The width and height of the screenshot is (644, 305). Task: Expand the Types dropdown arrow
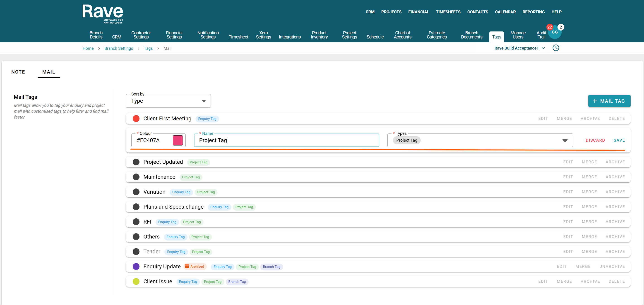click(x=565, y=140)
